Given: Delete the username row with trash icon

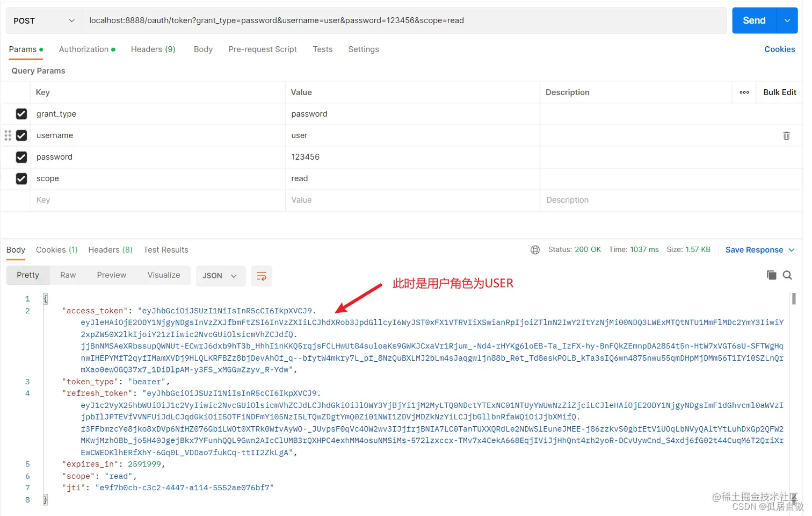Looking at the screenshot, I should click(786, 135).
